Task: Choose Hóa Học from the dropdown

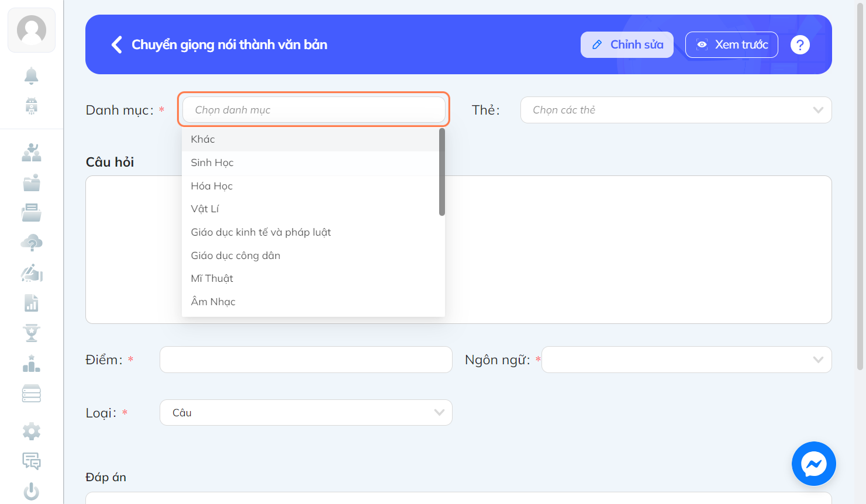Action: pos(310,186)
